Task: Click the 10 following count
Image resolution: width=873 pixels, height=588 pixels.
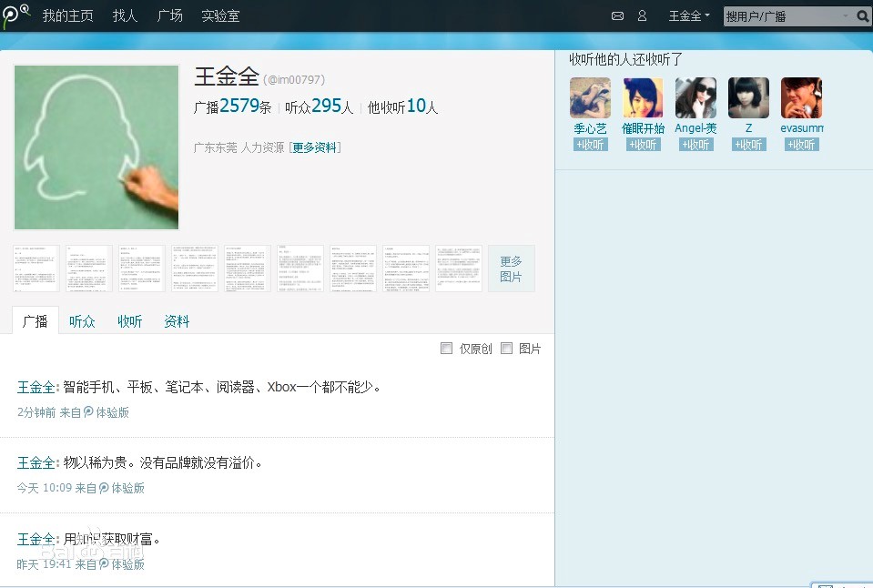Action: [416, 106]
